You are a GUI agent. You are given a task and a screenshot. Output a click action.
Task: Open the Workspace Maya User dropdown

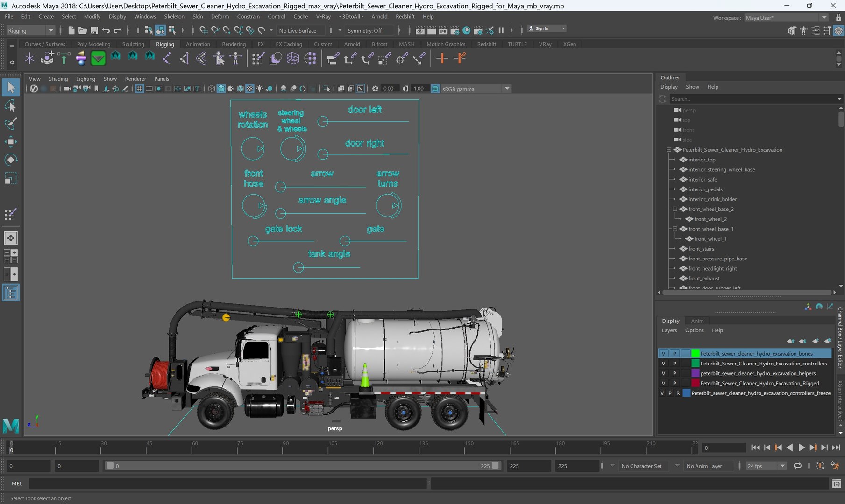click(786, 18)
